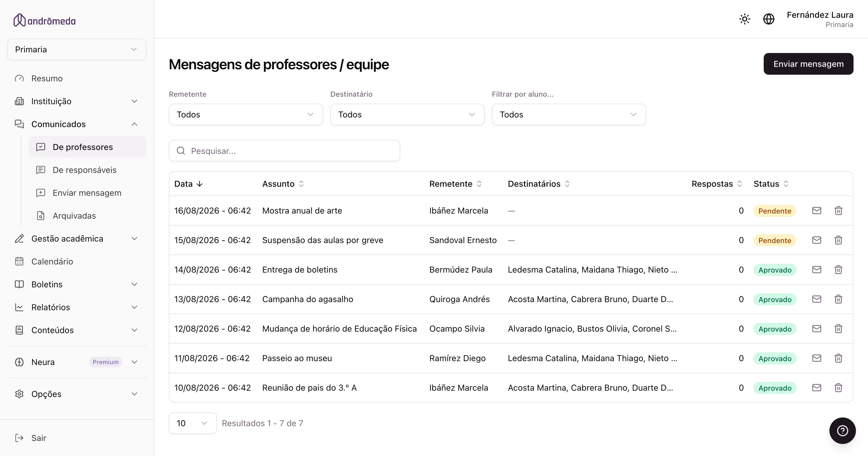Image resolution: width=868 pixels, height=456 pixels.
Task: Open the Primaria school selector dropdown
Action: pyautogui.click(x=77, y=49)
